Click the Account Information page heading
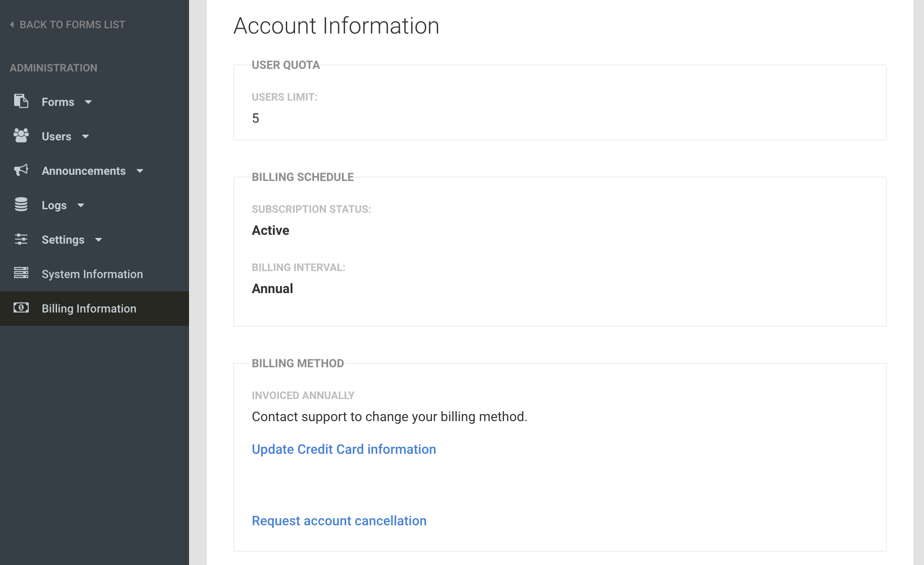This screenshot has height=565, width=924. [336, 26]
